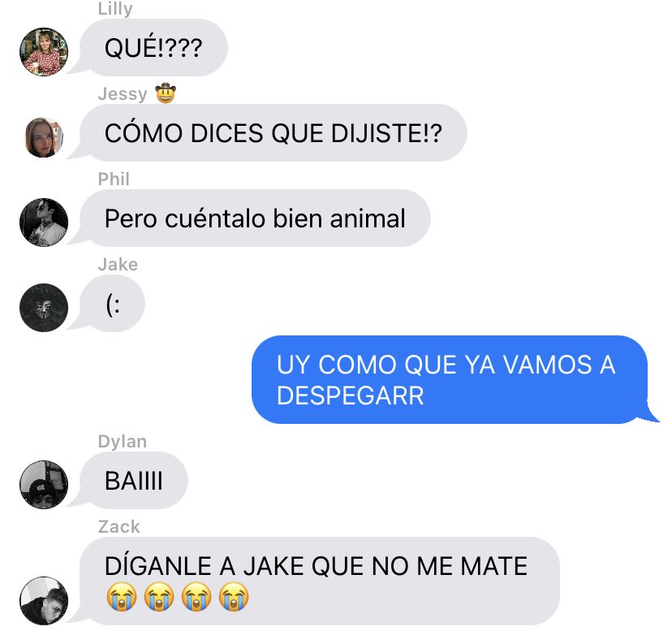This screenshot has width=672, height=631.
Task: Tap Jessy's avatar photo
Action: [x=44, y=137]
